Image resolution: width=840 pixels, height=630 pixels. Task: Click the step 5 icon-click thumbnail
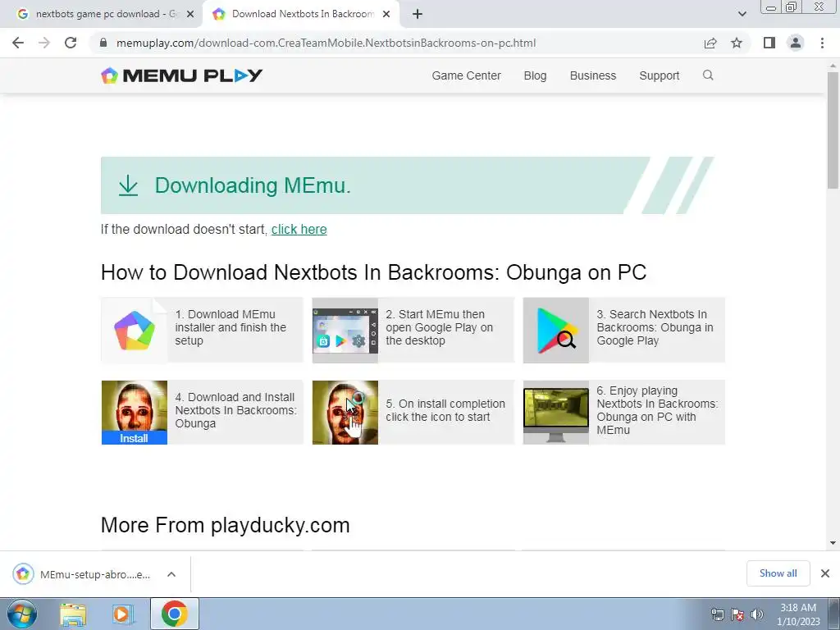point(345,413)
